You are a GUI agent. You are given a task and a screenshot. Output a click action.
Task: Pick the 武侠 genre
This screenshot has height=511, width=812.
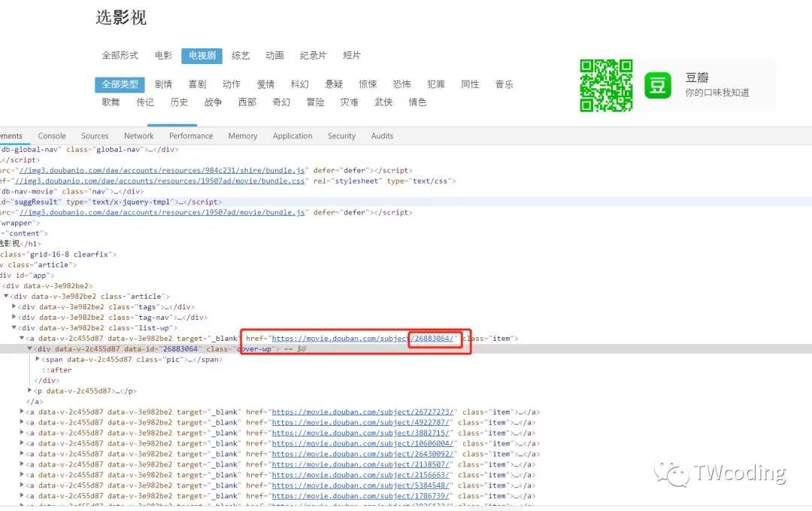(x=383, y=102)
